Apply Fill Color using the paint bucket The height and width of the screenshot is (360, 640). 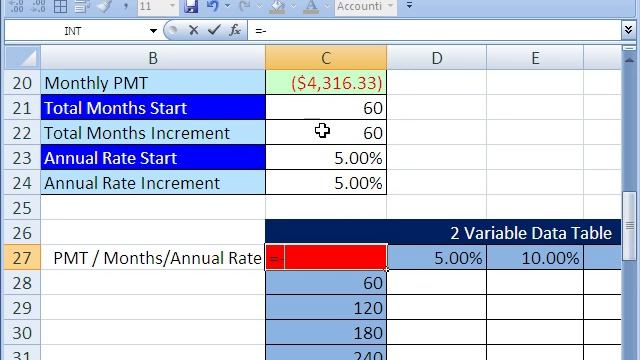click(277, 7)
